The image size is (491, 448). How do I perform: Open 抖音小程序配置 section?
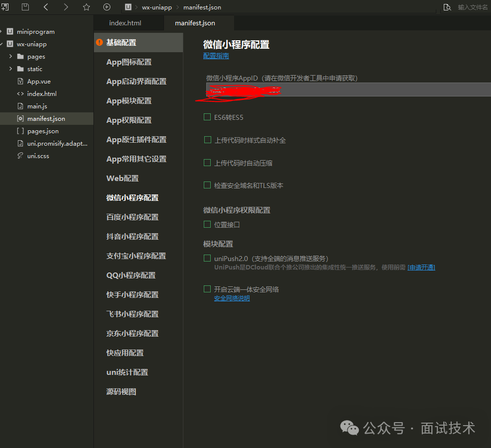(133, 237)
